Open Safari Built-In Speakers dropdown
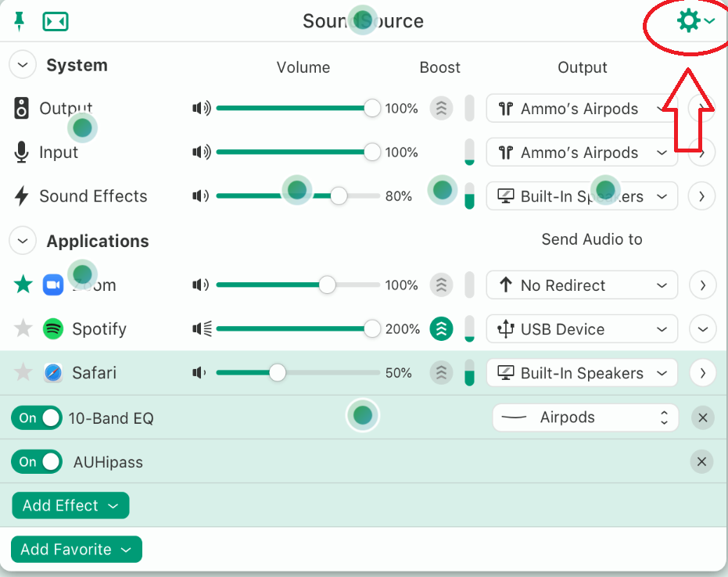 (582, 373)
